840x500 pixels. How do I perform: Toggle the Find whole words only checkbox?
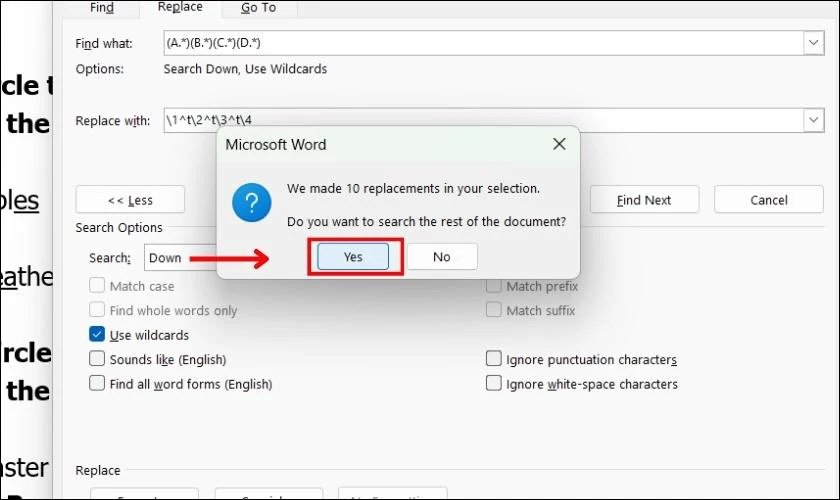point(97,310)
